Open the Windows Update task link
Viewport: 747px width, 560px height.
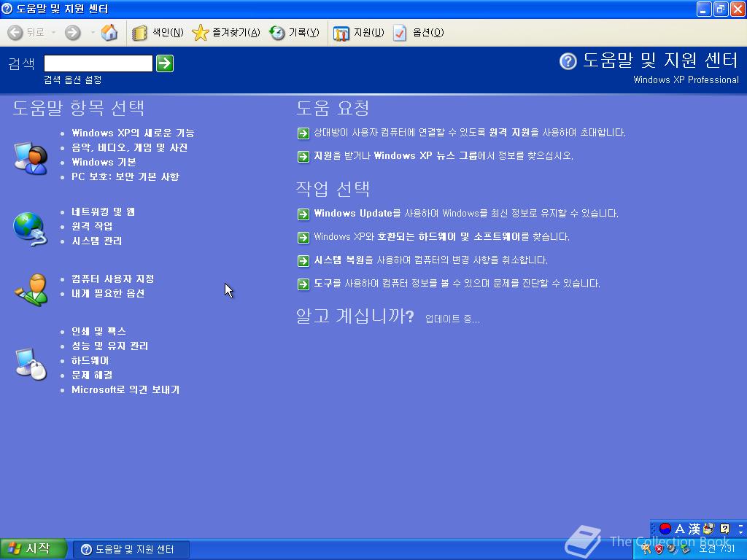coord(466,214)
